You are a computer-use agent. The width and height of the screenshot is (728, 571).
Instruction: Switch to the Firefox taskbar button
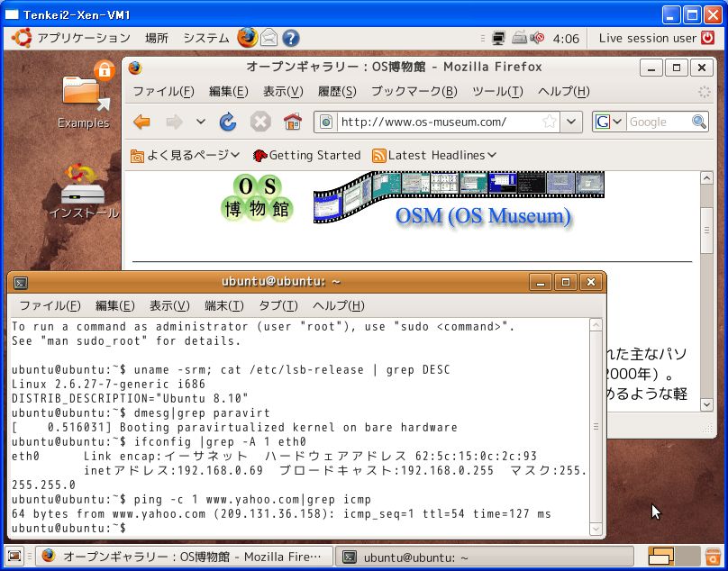[185, 557]
